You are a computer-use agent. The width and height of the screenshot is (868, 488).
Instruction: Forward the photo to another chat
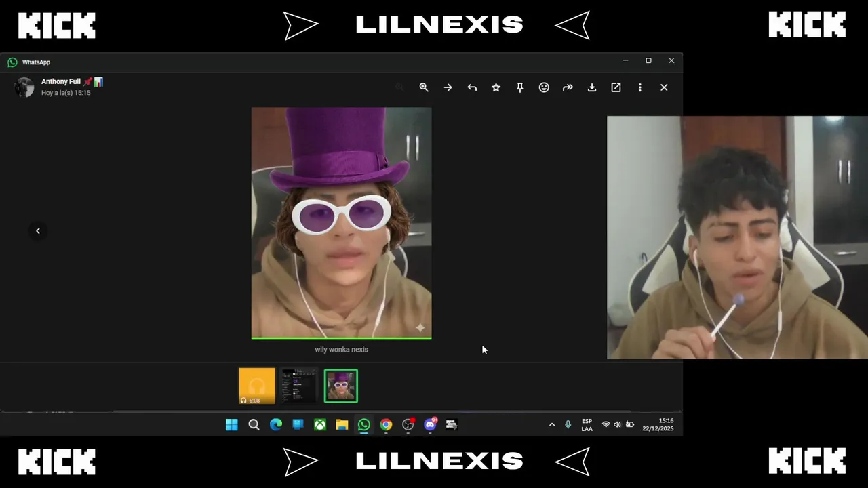coord(568,87)
